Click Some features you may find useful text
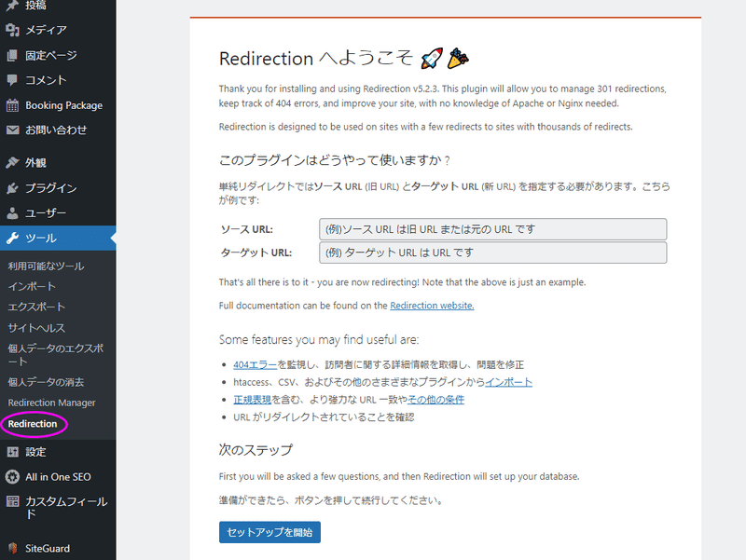Viewport: 746px width, 560px height. (319, 340)
